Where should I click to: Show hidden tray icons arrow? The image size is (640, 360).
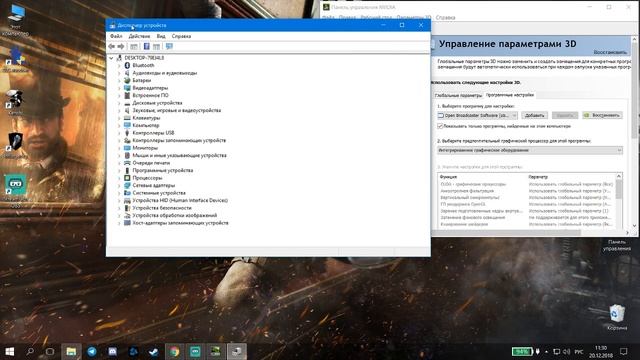click(547, 351)
